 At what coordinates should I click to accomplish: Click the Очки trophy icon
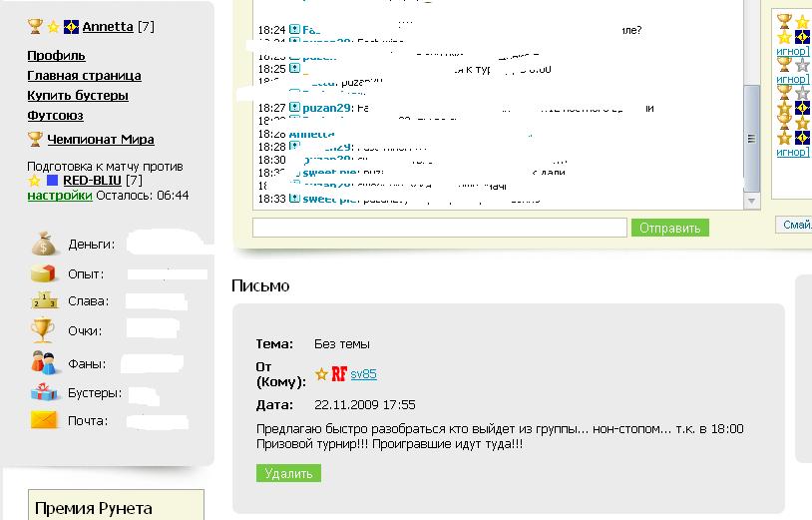pyautogui.click(x=44, y=329)
